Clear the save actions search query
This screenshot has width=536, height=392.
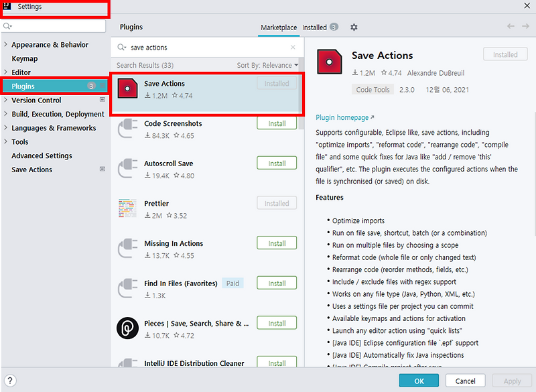(x=293, y=47)
